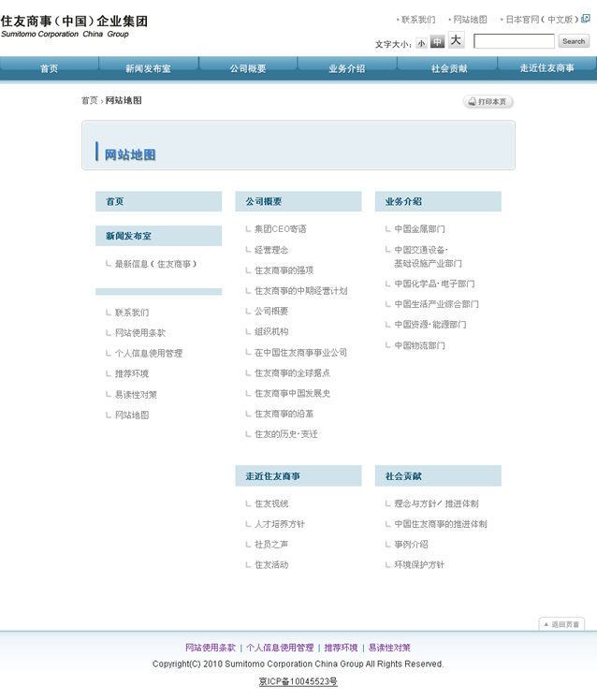Open 中国物流部门 link
This screenshot has width=597, height=700.
pyautogui.click(x=420, y=345)
